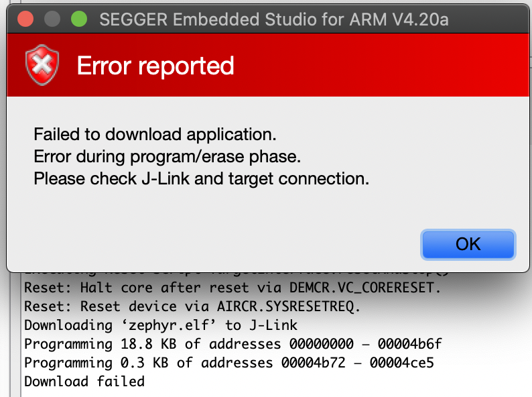The image size is (532, 397).
Task: Click the AIRCR.SYSRESETREQ reset log line
Action: point(192,306)
